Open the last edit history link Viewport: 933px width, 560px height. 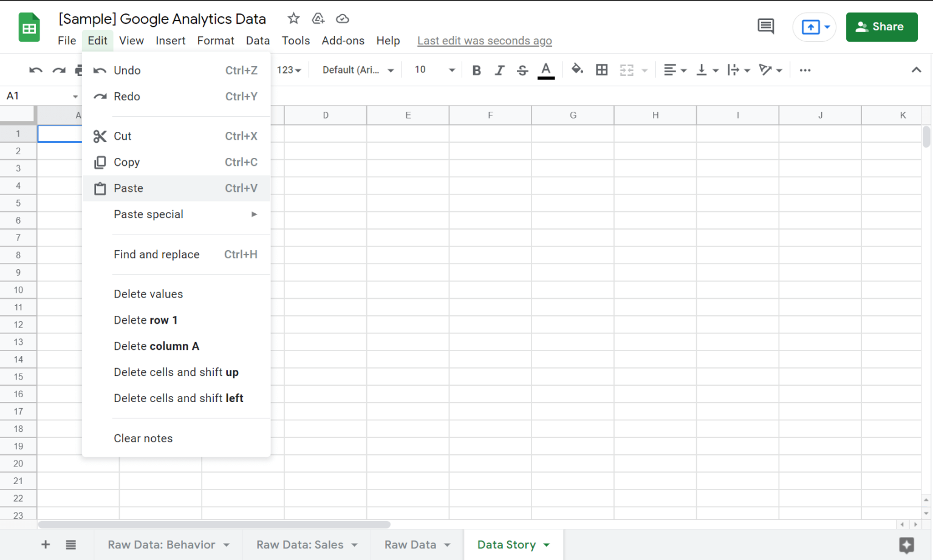[x=484, y=41]
